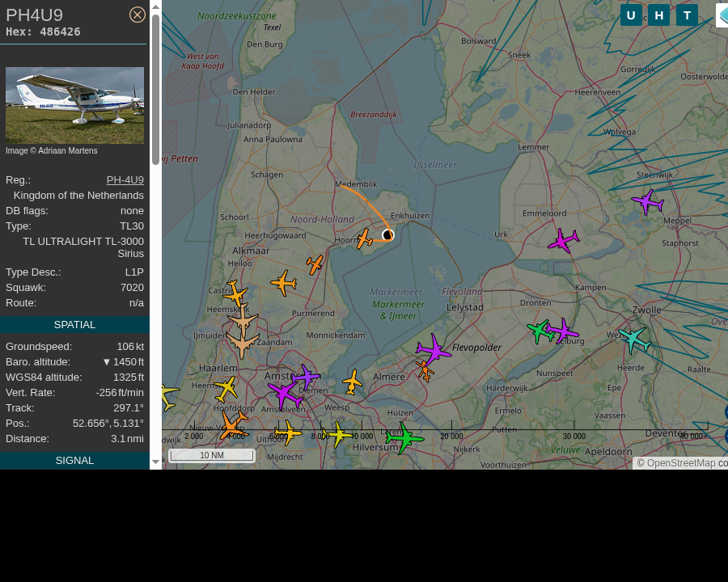This screenshot has height=582, width=728.
Task: Click the baro altitude value 1450 ft
Action: click(x=124, y=362)
